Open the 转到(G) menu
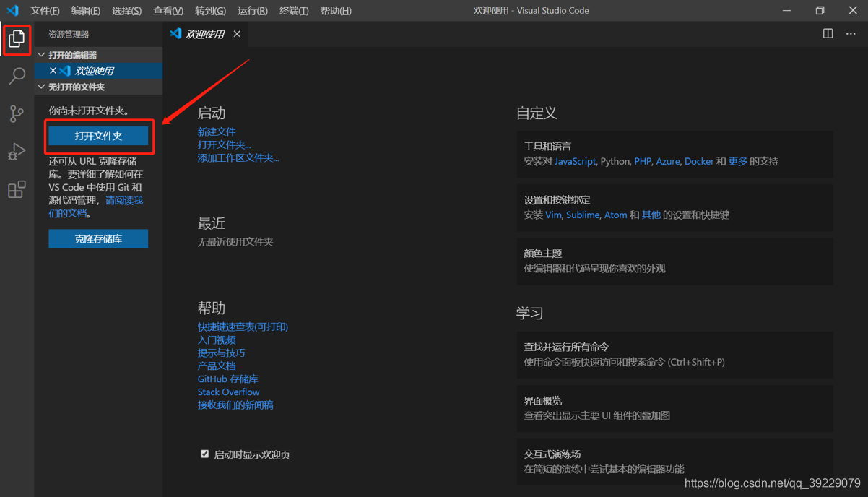The width and height of the screenshot is (868, 497). pos(210,11)
